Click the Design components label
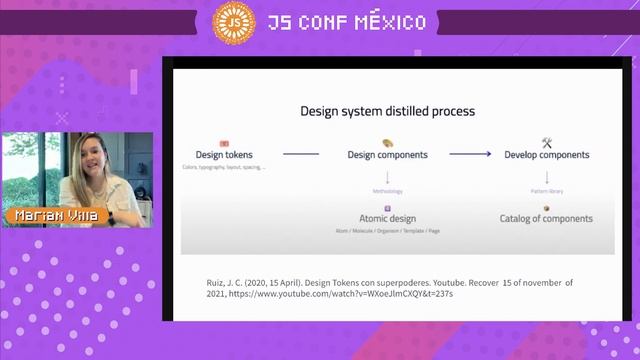Screen dimensions: 640x360 point(387,155)
